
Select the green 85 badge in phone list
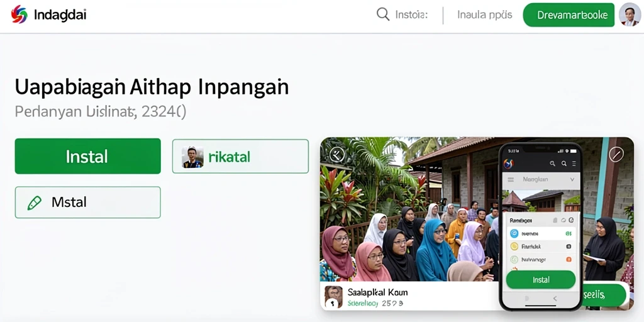click(x=569, y=234)
